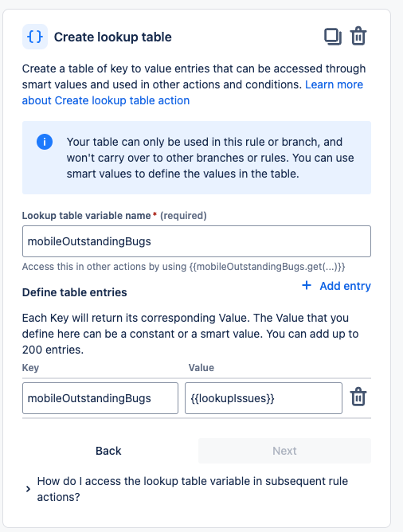Click the Next button

[x=284, y=451]
